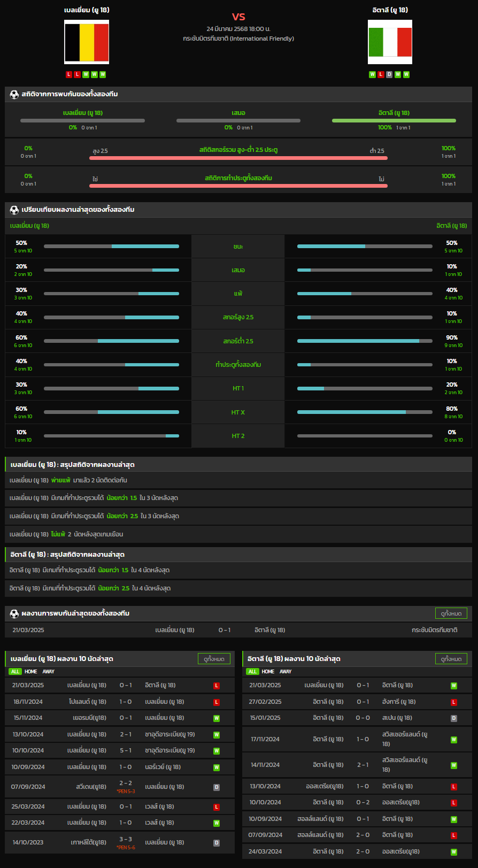Image resolution: width=478 pixels, height=868 pixels.
Task: Click the D badge on Belgium row 07/09/2024
Action: pyautogui.click(x=217, y=787)
